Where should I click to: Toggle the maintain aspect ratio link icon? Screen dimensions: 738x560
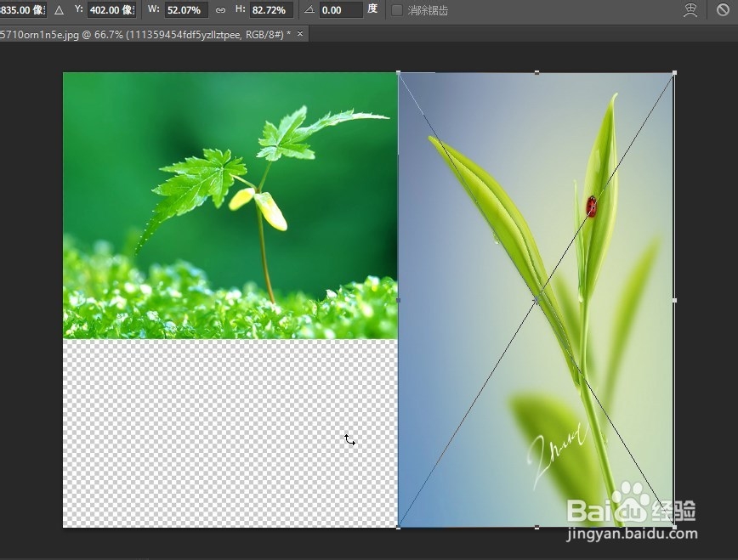pyautogui.click(x=220, y=10)
